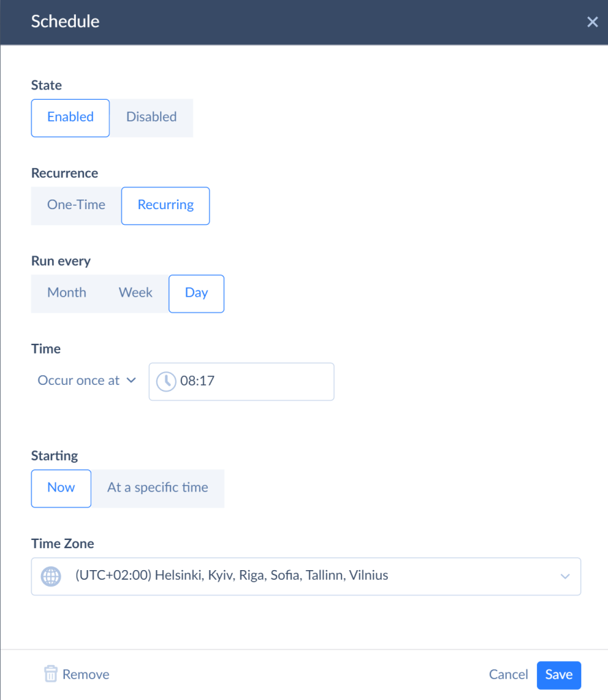Choose Recurring recurrence
The image size is (608, 700).
coord(166,206)
